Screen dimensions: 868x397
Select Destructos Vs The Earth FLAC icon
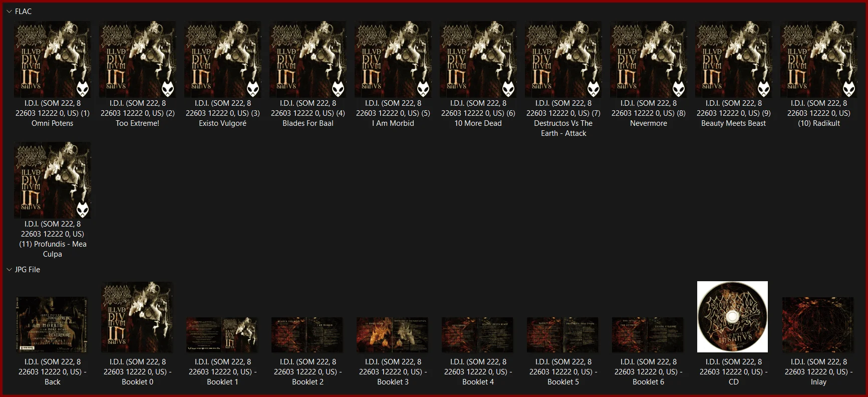pyautogui.click(x=563, y=59)
